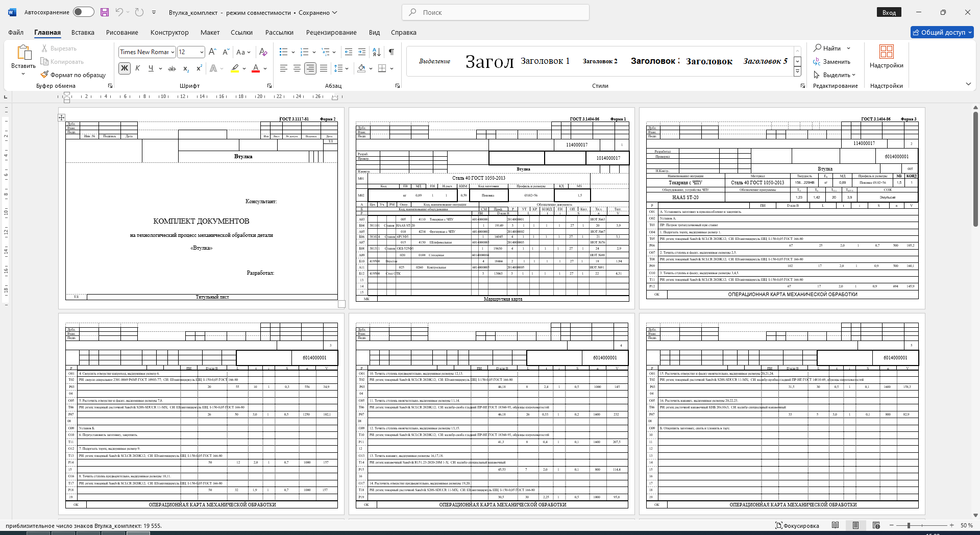Open the Font dialog launcher

(269, 86)
